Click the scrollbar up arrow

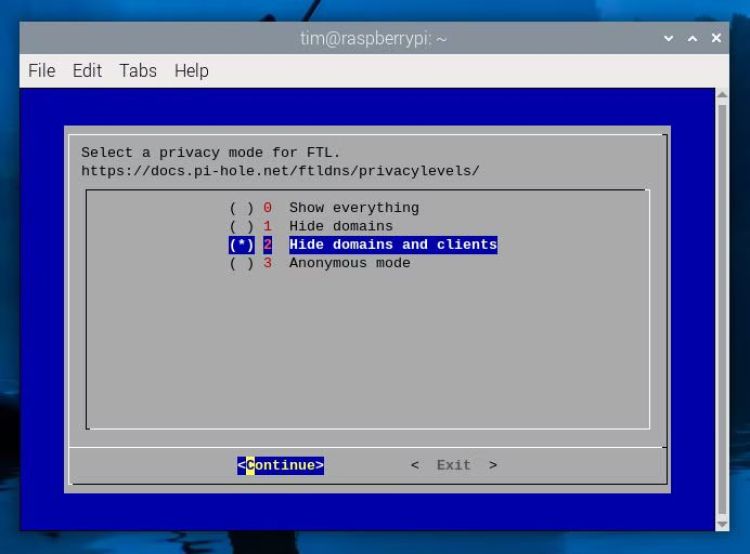pos(722,95)
